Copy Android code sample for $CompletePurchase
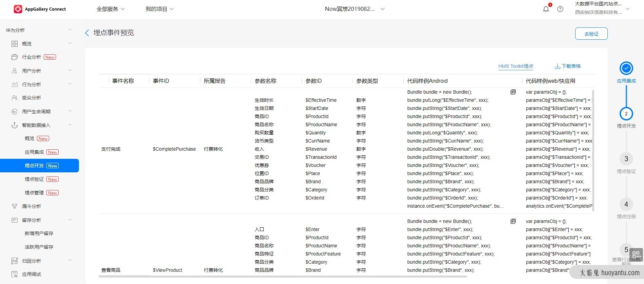644x284 pixels. 513,92
